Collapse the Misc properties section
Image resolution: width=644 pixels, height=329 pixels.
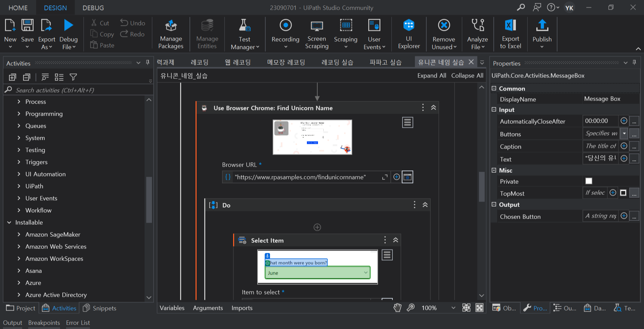(494, 170)
